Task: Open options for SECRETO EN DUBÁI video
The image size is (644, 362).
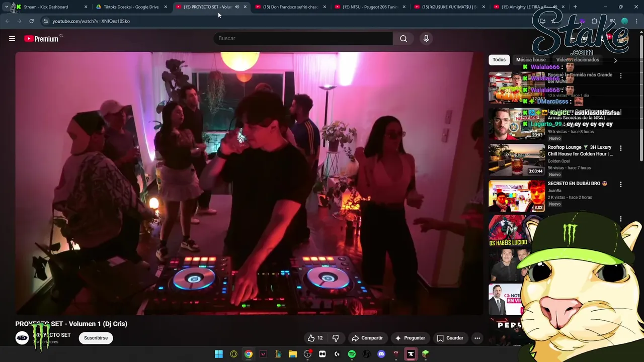Action: coord(620,185)
